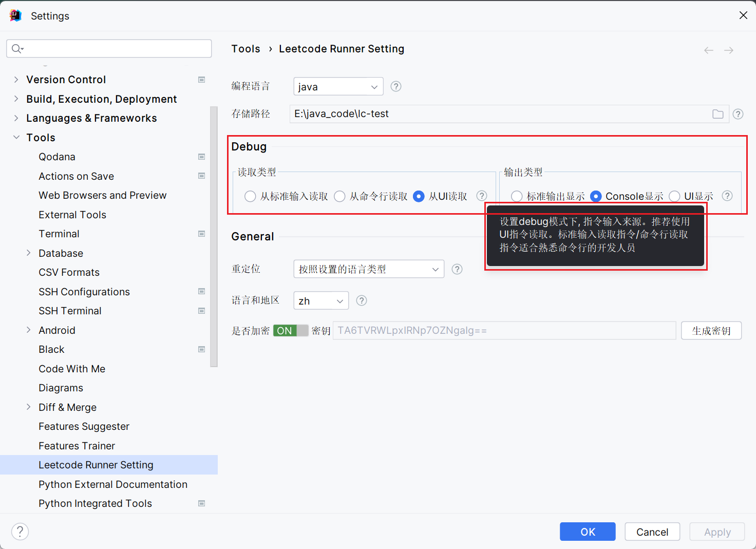Go back with the left arrow navigation
This screenshot has height=549, width=756.
pyautogui.click(x=709, y=50)
